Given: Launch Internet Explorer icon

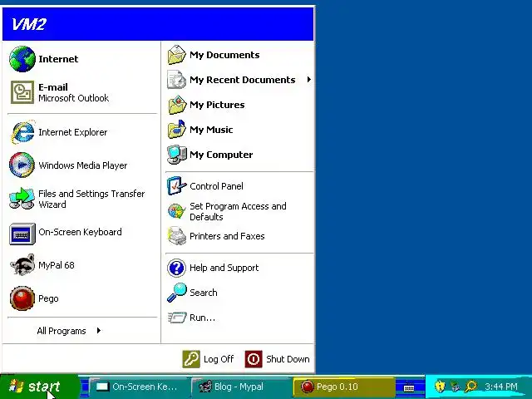Looking at the screenshot, I should pos(22,132).
